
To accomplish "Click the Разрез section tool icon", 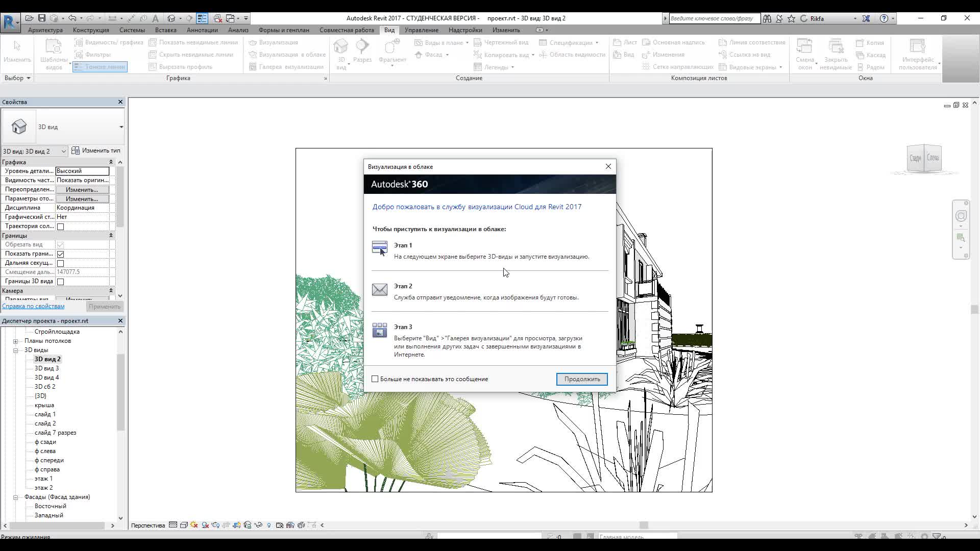I will pyautogui.click(x=362, y=47).
